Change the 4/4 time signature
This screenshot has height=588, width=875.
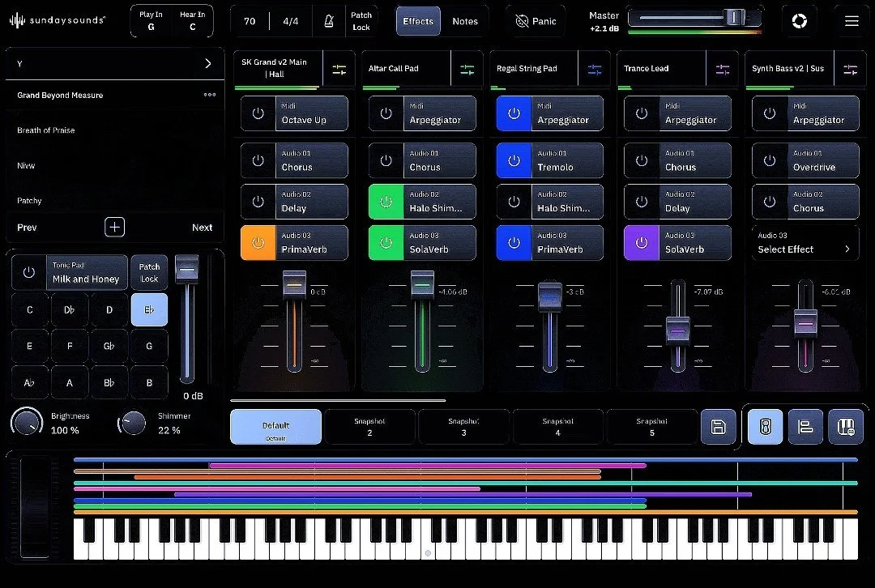(x=290, y=21)
